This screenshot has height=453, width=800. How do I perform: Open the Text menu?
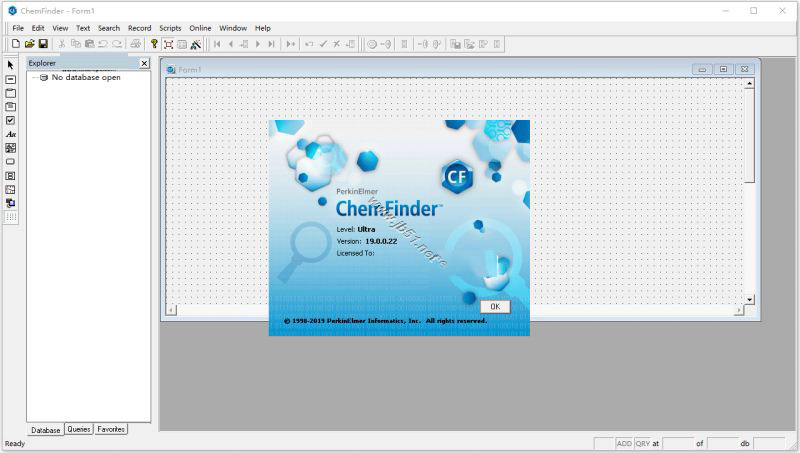point(83,28)
